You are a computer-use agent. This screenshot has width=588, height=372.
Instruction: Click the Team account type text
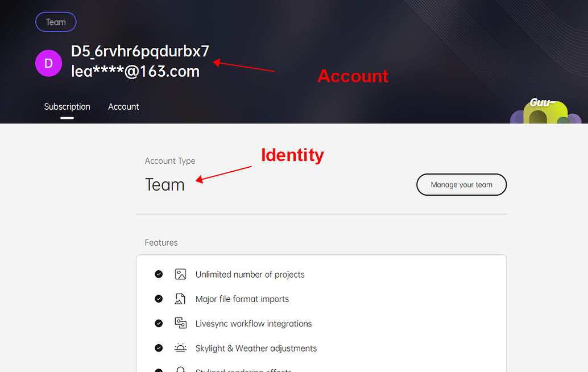pyautogui.click(x=164, y=184)
